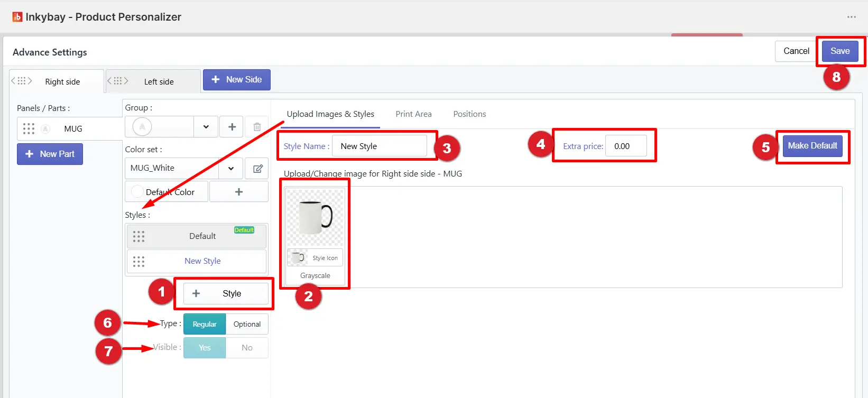Add a new group with plus icon
This screenshot has width=868, height=398.
[x=232, y=127]
